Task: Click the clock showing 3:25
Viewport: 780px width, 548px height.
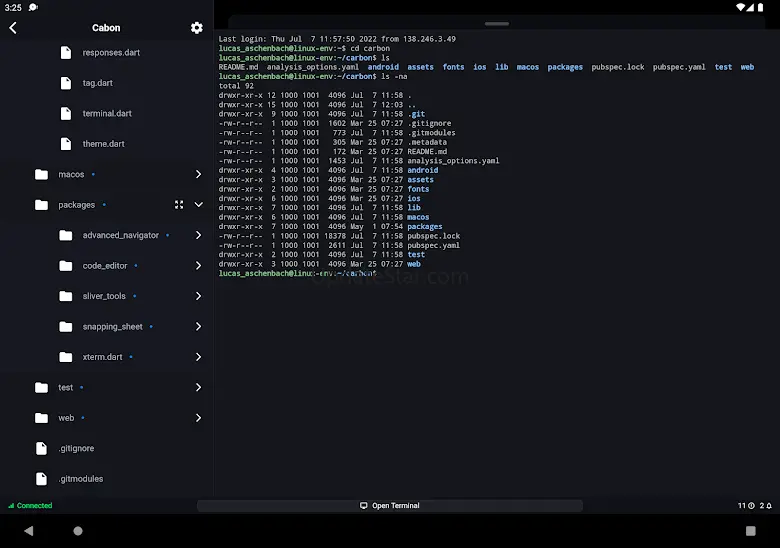Action: coord(13,7)
